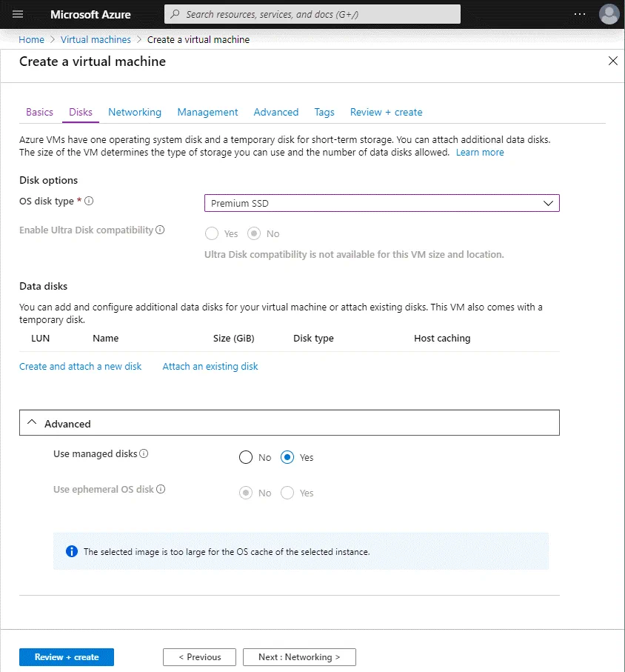
Task: Open the ellipsis more options menu
Action: pyautogui.click(x=580, y=14)
